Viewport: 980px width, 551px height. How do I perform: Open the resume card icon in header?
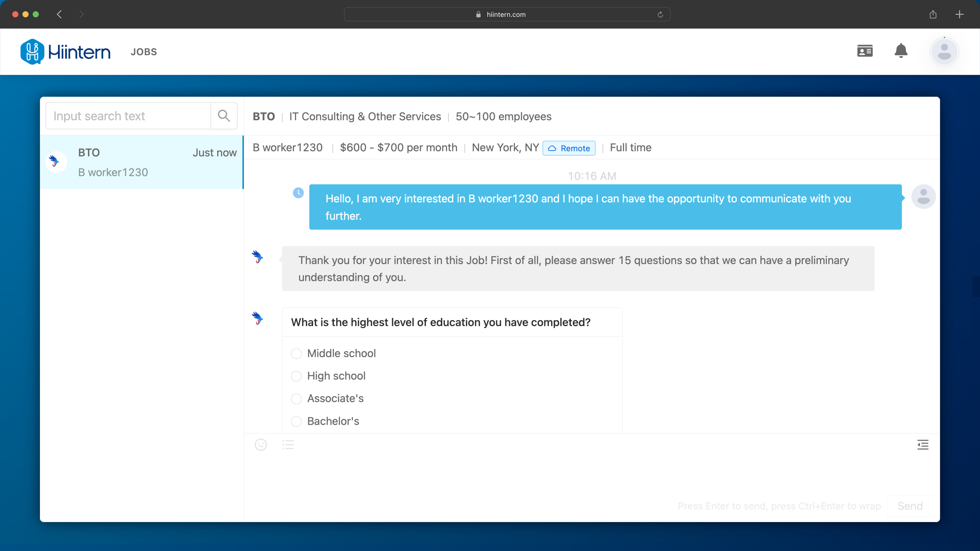(865, 51)
